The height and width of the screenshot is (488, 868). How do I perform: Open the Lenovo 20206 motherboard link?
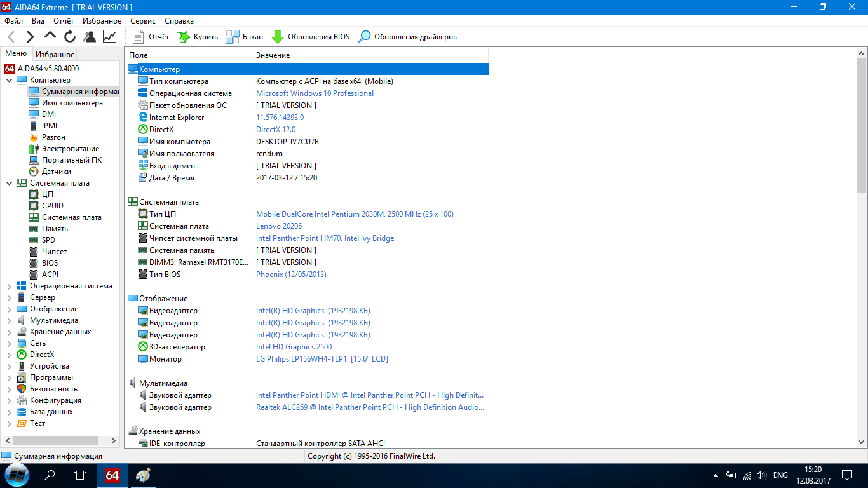[279, 226]
